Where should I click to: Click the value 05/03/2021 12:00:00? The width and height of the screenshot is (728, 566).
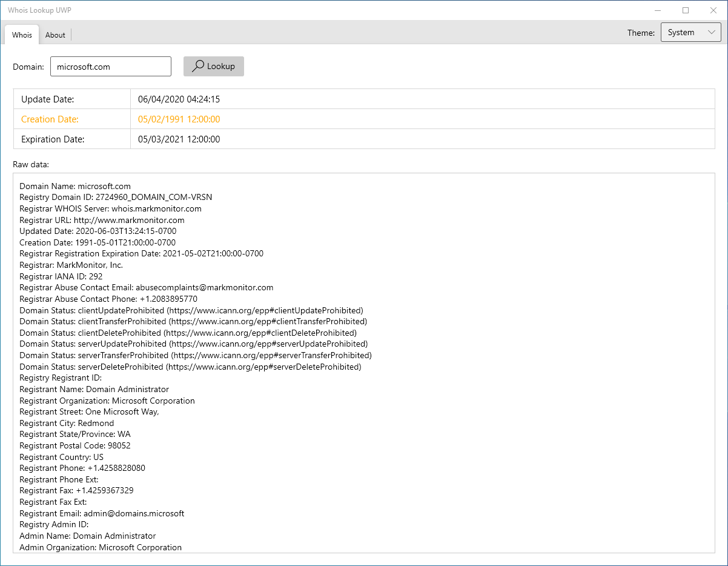[x=179, y=139]
